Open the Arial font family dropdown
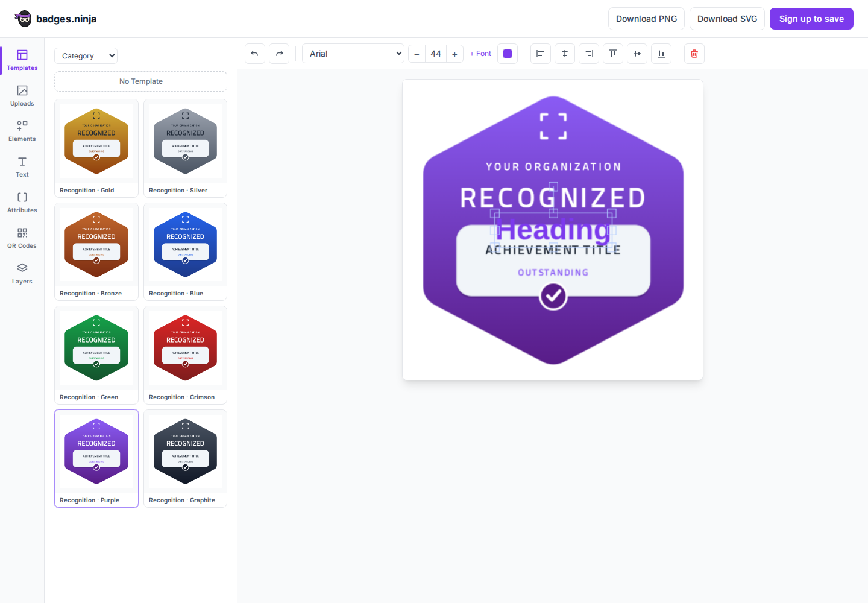Viewport: 868px width, 603px height. click(x=353, y=54)
